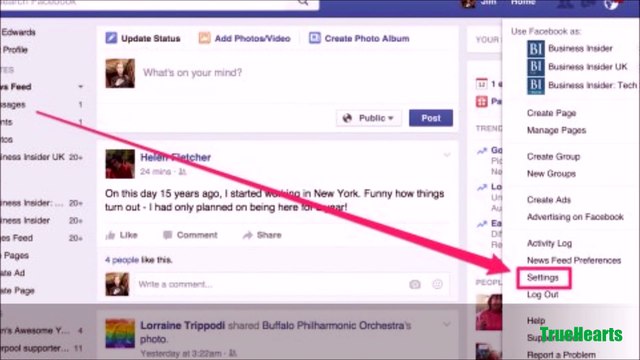The image size is (640, 360).
Task: Click the Comment speech bubble icon
Action: [167, 235]
